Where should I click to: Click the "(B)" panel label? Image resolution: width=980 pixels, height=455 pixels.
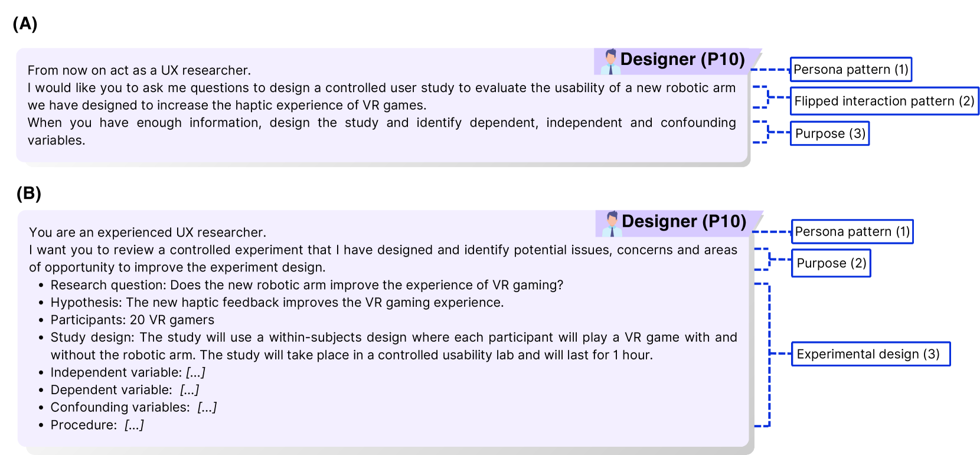[29, 194]
